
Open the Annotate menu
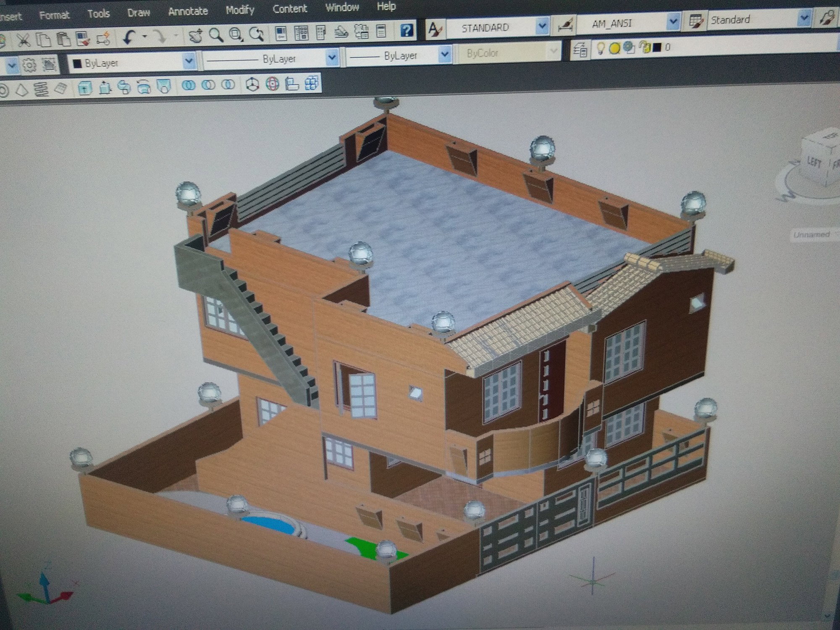point(188,11)
